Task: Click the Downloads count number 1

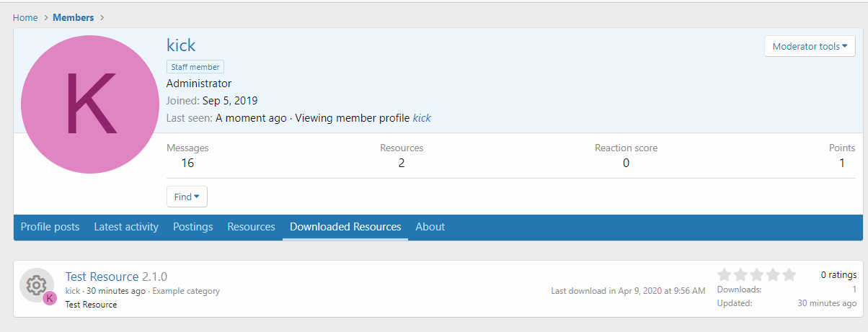Action: click(854, 290)
